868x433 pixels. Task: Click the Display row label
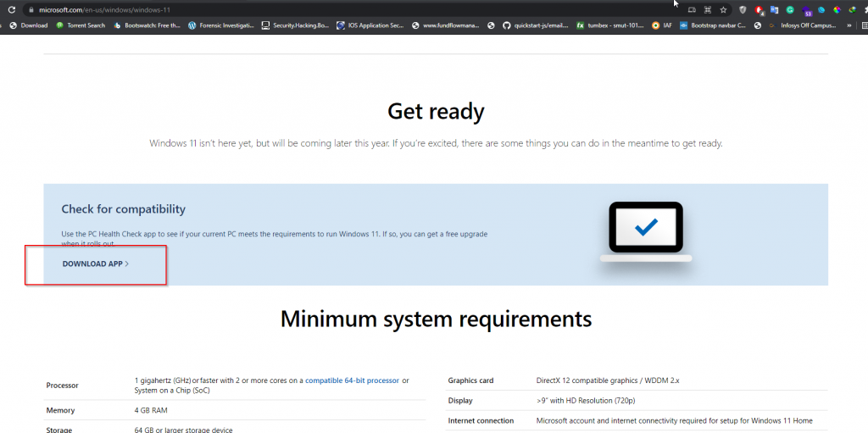(460, 400)
